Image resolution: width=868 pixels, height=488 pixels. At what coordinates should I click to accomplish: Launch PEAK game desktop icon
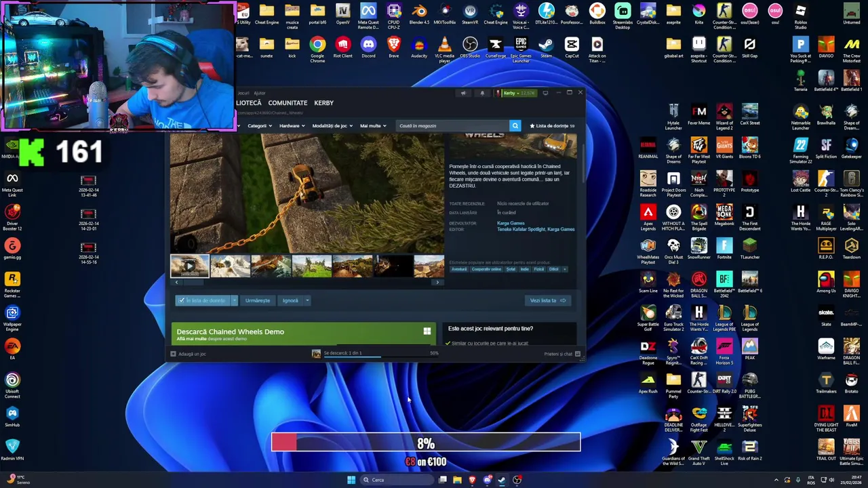(750, 349)
